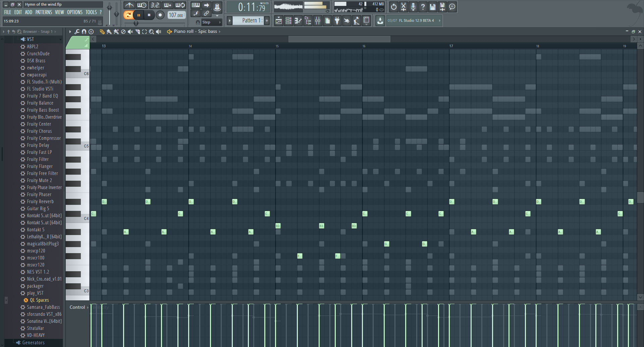
Task: Click the Undo history button
Action: click(x=394, y=7)
